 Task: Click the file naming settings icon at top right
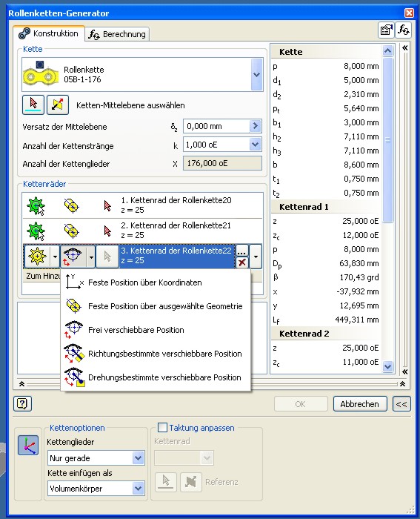pyautogui.click(x=386, y=30)
